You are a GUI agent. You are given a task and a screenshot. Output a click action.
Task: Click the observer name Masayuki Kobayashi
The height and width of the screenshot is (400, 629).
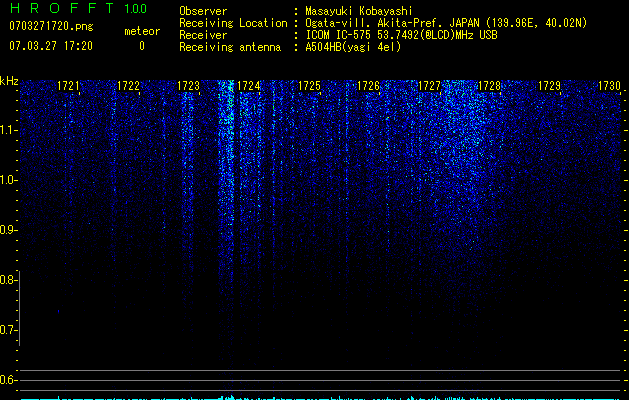pos(359,11)
